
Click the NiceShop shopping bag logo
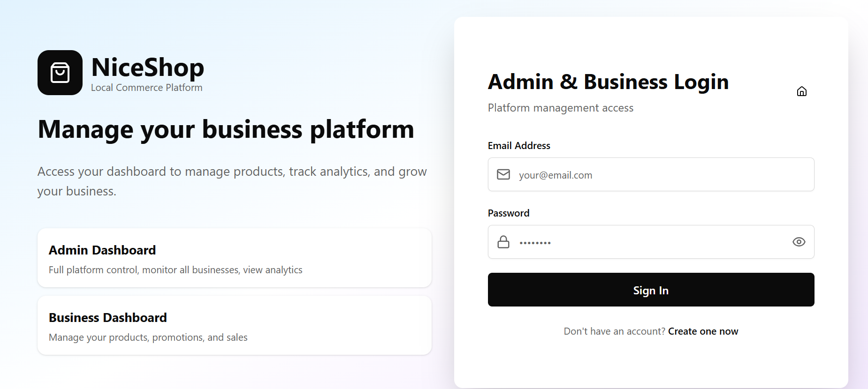(60, 73)
